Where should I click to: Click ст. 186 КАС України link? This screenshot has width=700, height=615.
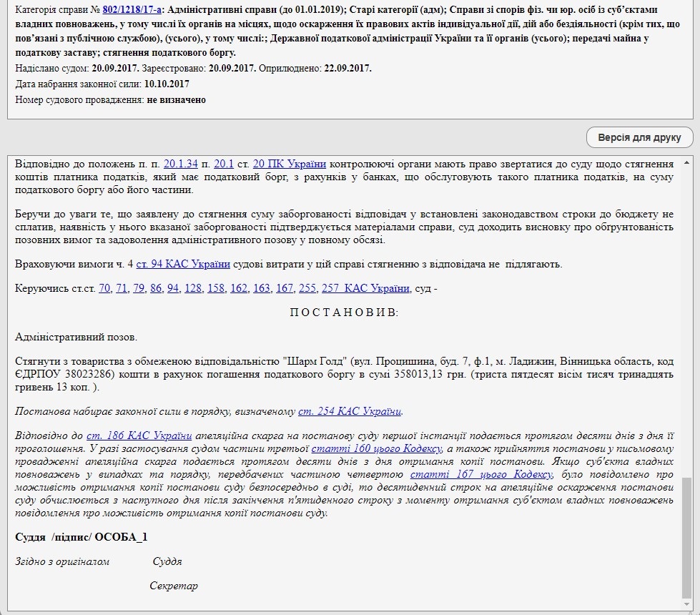click(139, 436)
